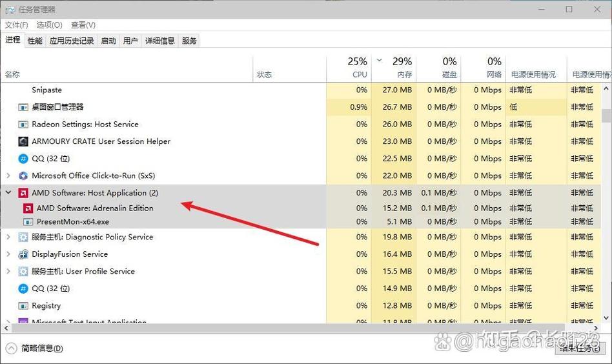Click the horizontal scrollbar left arrow
This screenshot has width=612, height=364.
pos(6,328)
